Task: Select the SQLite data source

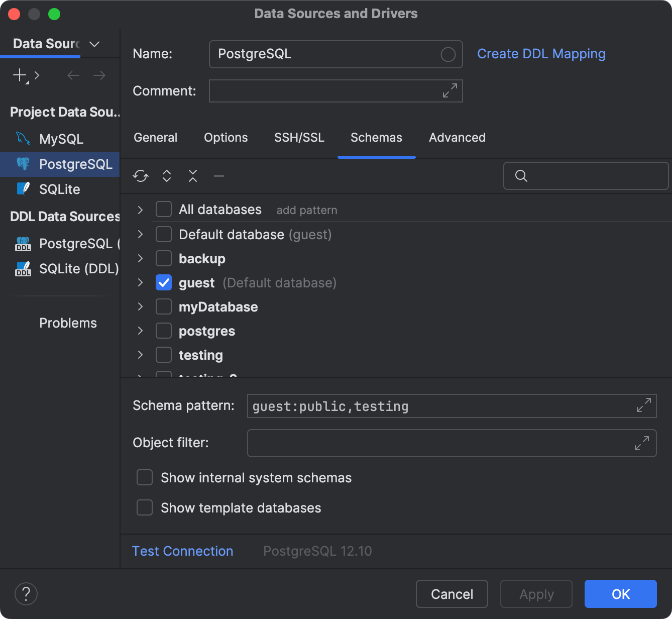Action: tap(59, 189)
